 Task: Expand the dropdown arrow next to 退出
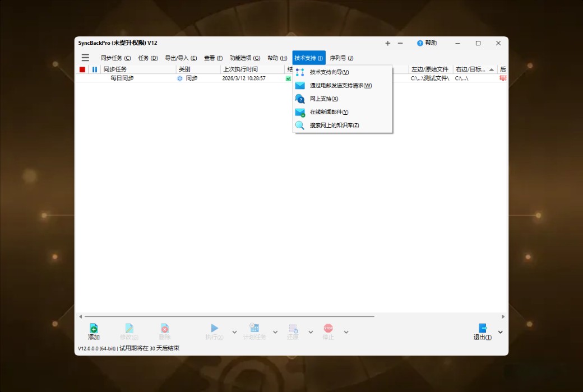[x=500, y=332]
